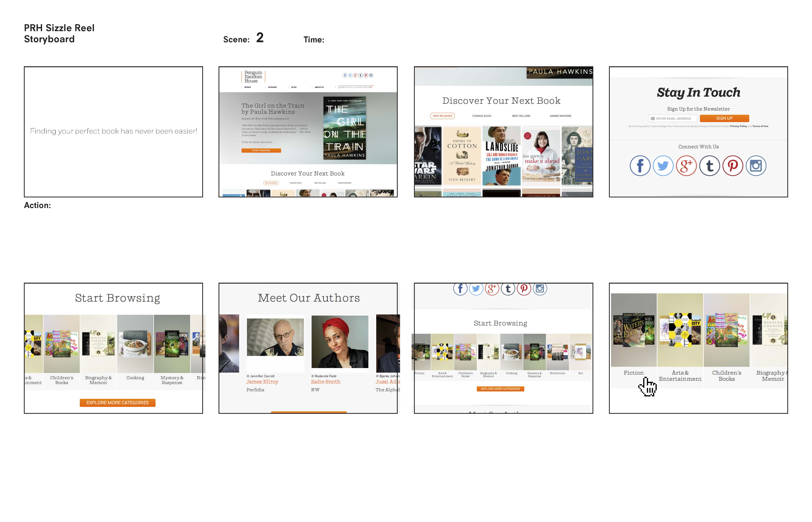Open the Cooking tile in the large Start Browsing frame
This screenshot has width=812, height=522.
(x=135, y=353)
